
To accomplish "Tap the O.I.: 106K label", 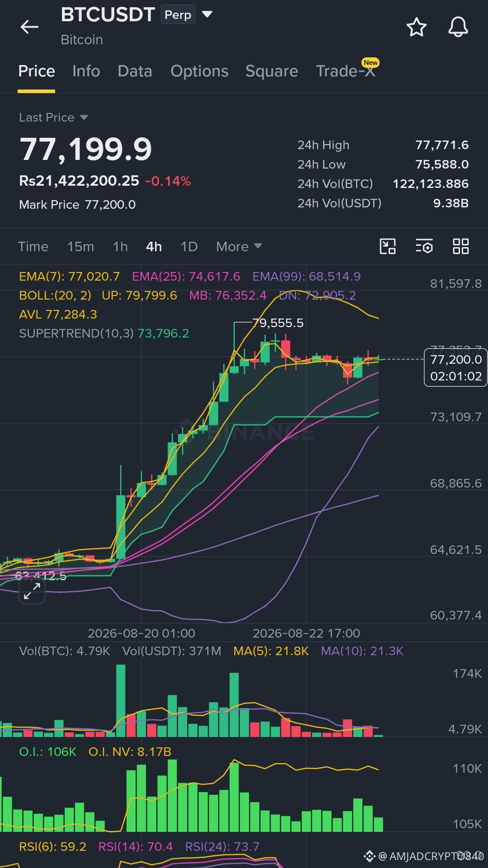I will click(x=47, y=751).
